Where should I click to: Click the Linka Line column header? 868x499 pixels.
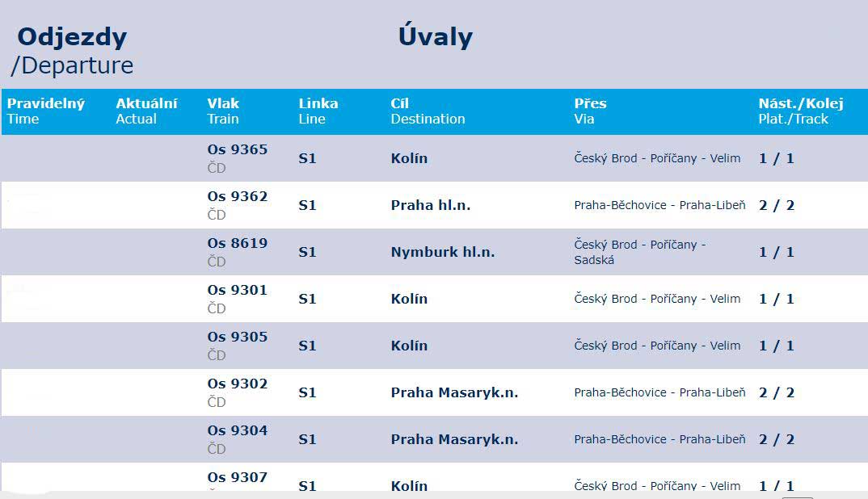point(318,111)
